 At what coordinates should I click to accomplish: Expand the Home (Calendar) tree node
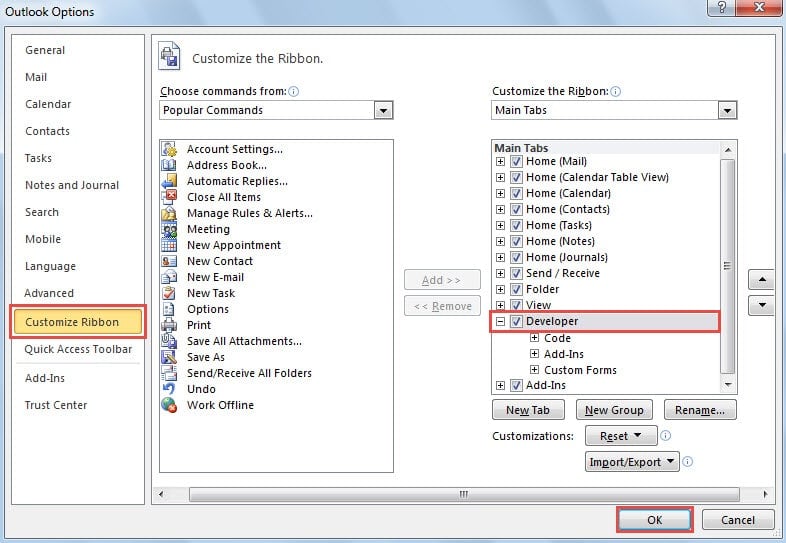click(500, 194)
